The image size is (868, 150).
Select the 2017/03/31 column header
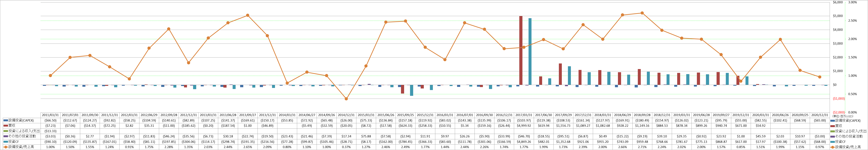(524, 115)
